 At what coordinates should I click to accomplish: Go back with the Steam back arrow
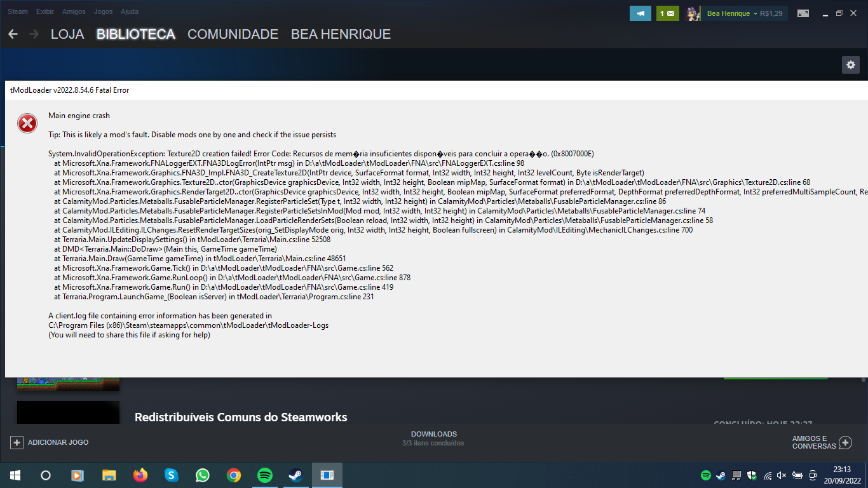click(x=13, y=34)
